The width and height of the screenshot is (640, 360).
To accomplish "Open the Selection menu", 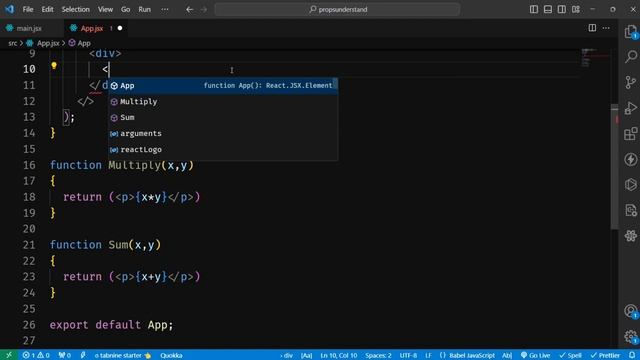I will (76, 9).
